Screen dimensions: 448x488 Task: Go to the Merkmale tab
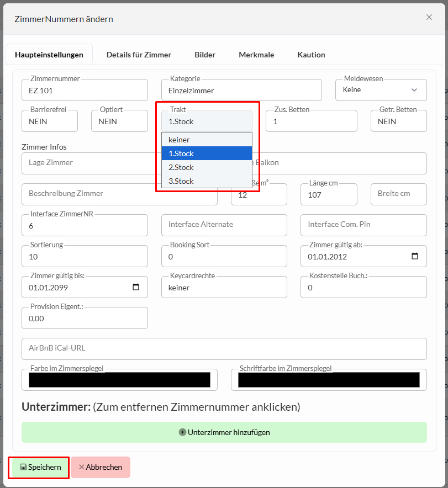[x=256, y=55]
